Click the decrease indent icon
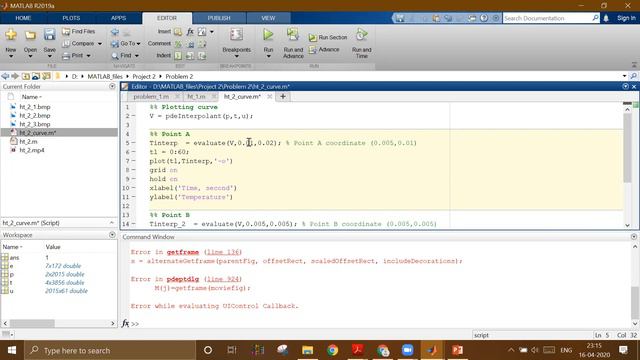Viewport: 640px width, 360px height. [x=202, y=56]
